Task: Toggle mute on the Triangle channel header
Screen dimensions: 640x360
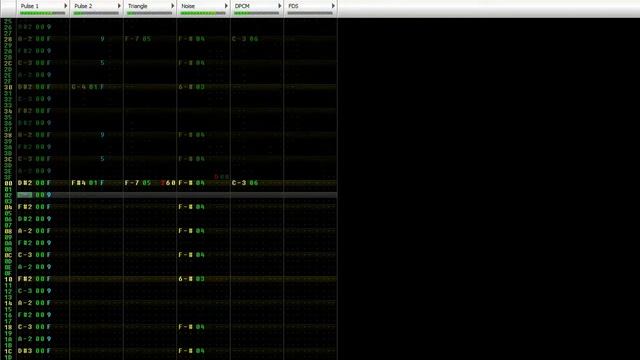Action: tap(138, 6)
